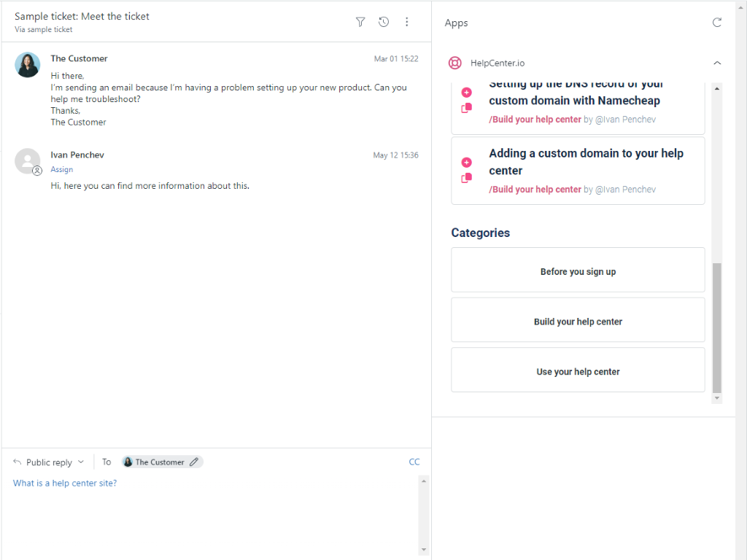Copy 'Adding a custom domain' article link
Image resolution: width=747 pixels, height=560 pixels.
coord(467,178)
